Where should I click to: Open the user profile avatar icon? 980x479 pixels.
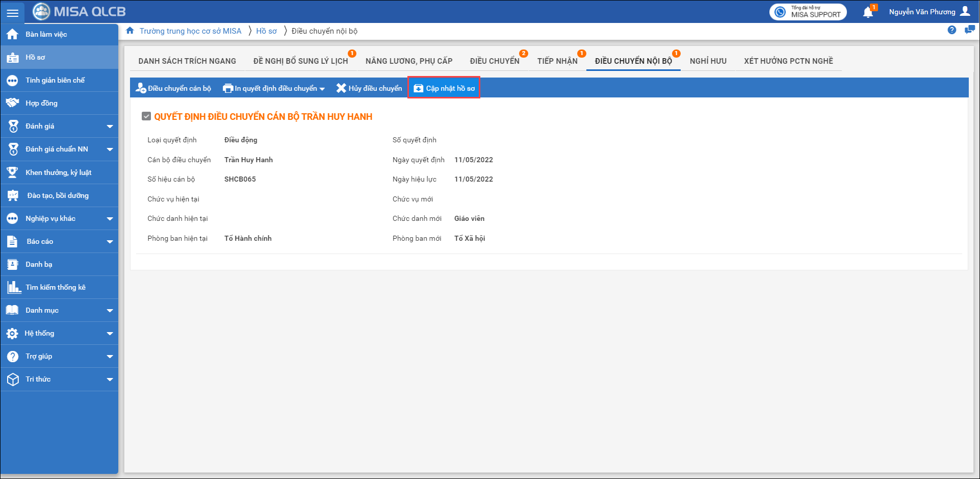[965, 11]
